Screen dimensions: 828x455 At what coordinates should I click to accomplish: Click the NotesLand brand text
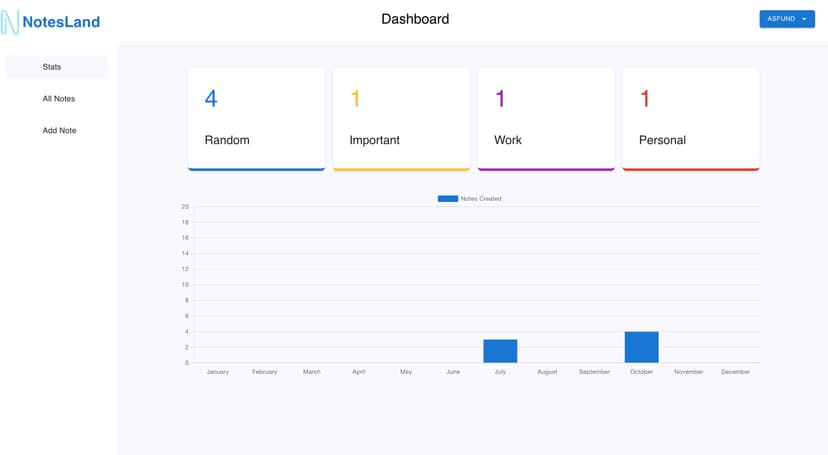(x=61, y=21)
